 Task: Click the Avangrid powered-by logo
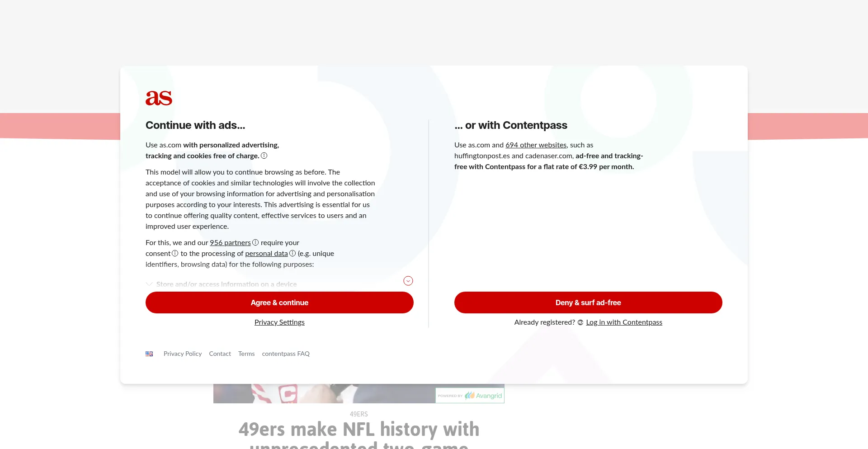(x=470, y=396)
